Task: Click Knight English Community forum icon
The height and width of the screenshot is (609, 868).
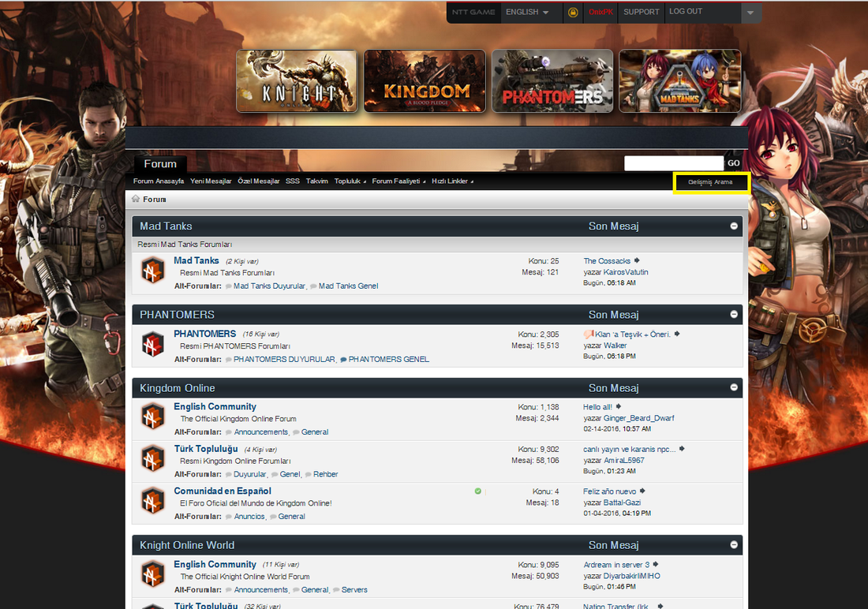Action: click(x=153, y=574)
